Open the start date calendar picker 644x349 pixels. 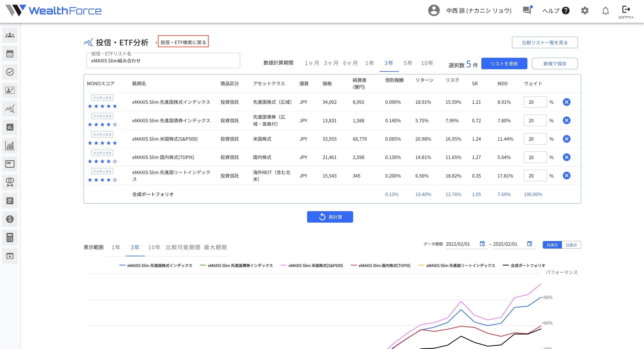coord(482,244)
